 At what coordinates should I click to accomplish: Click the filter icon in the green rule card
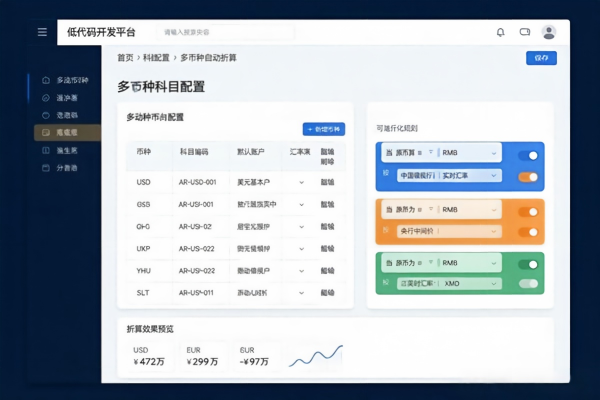pyautogui.click(x=430, y=262)
